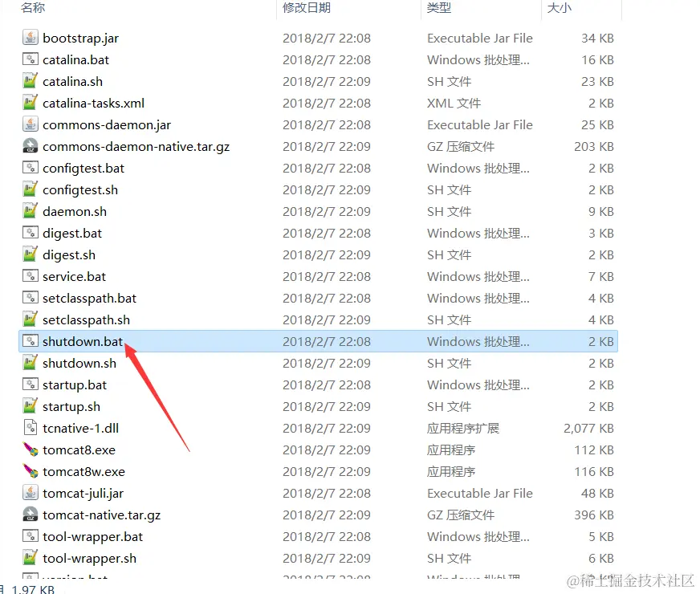700x594 pixels.
Task: Select the file named tomcat-juli.jar
Action: 83,494
